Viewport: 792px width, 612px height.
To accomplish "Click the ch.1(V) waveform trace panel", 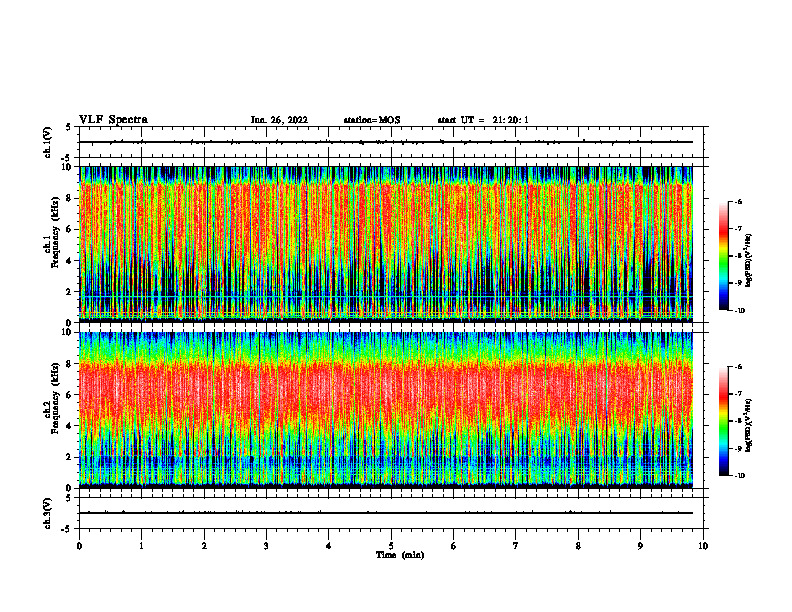I will [x=391, y=142].
